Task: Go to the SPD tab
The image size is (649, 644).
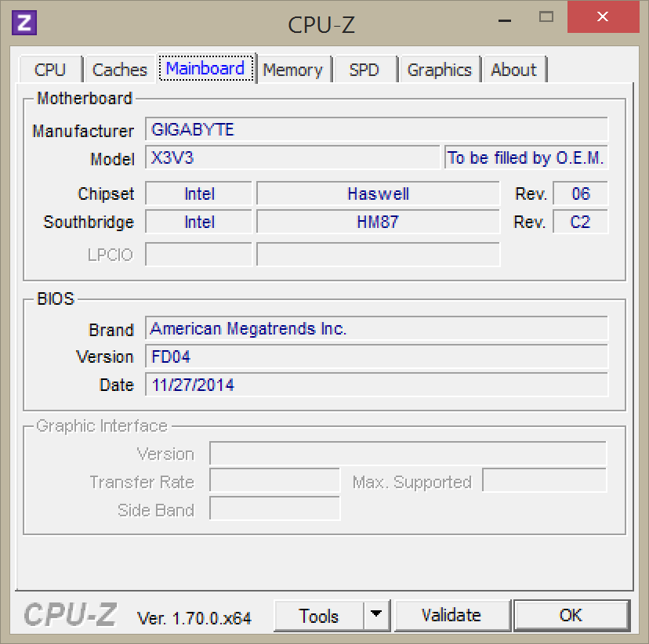Action: pos(364,70)
